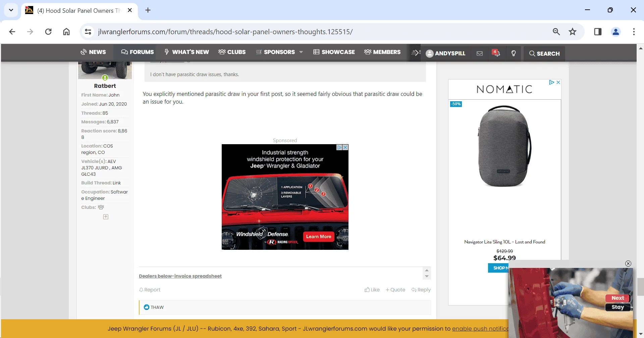The width and height of the screenshot is (644, 338).
Task: Open the alerts bell with 4 badge
Action: click(x=496, y=53)
